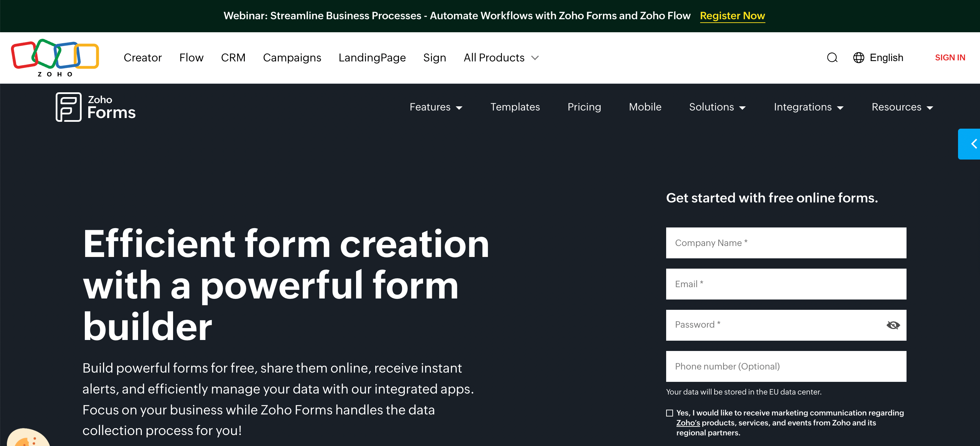Click the SIGN IN button
The width and height of the screenshot is (980, 446).
point(950,57)
